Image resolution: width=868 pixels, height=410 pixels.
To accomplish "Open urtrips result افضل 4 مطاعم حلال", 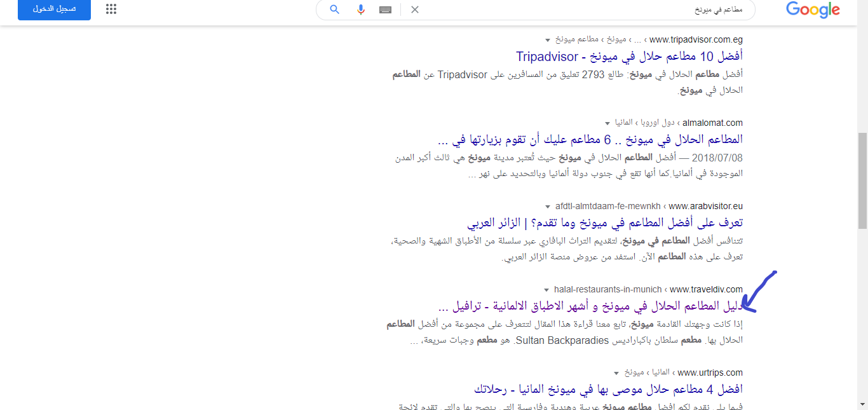I will point(608,389).
